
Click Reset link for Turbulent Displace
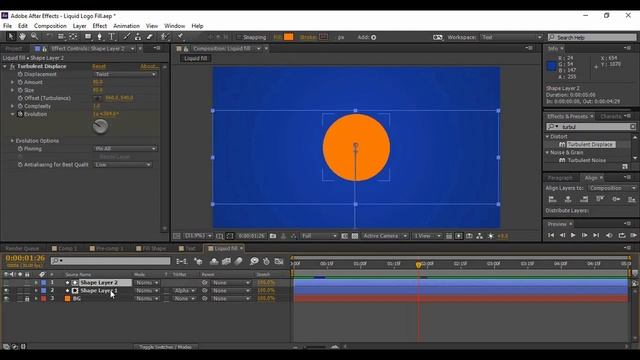99,66
